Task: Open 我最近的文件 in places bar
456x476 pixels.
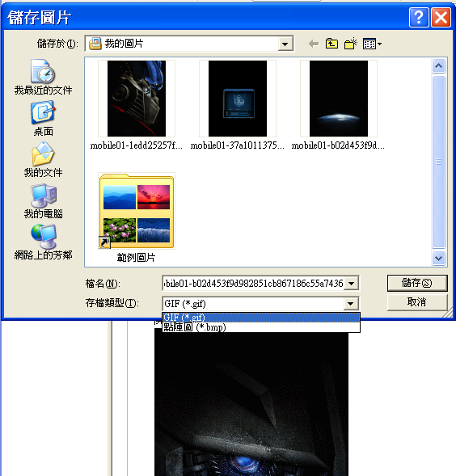Action: 43,77
